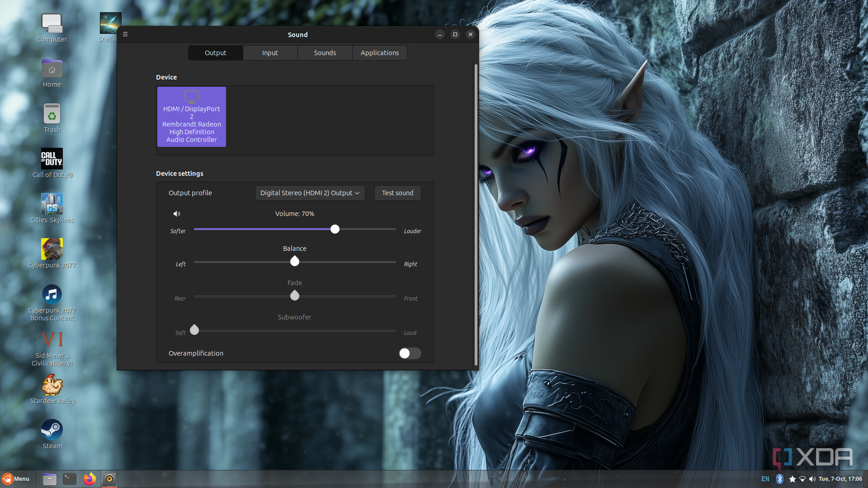Click the Balance slider handle
Image resolution: width=868 pixels, height=488 pixels.
coord(295,261)
